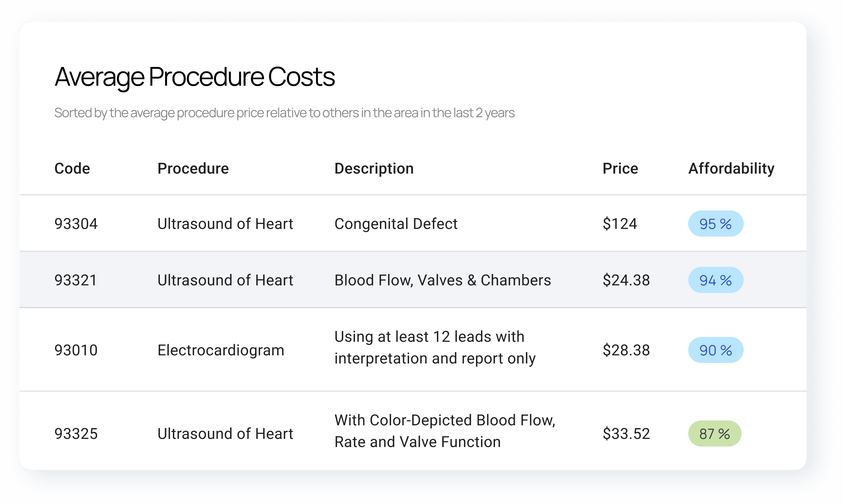This screenshot has height=504, width=843.
Task: Sort by the Procedure column header
Action: [x=193, y=168]
